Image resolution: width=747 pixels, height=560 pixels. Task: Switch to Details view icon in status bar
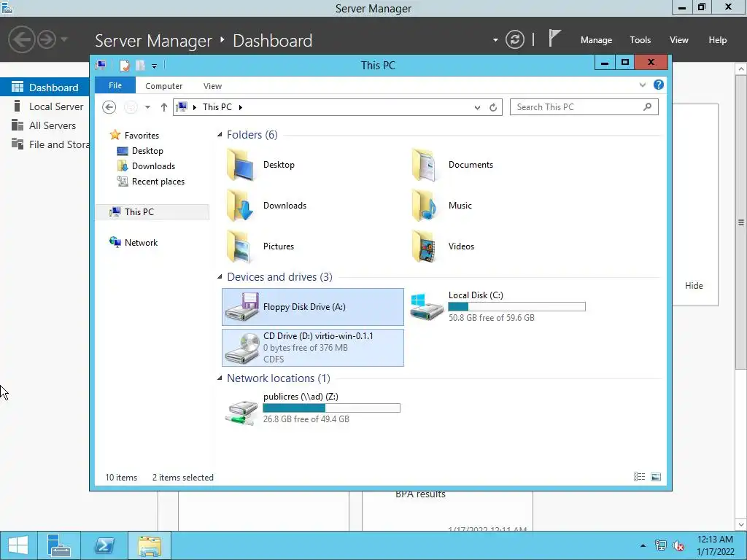[639, 477]
